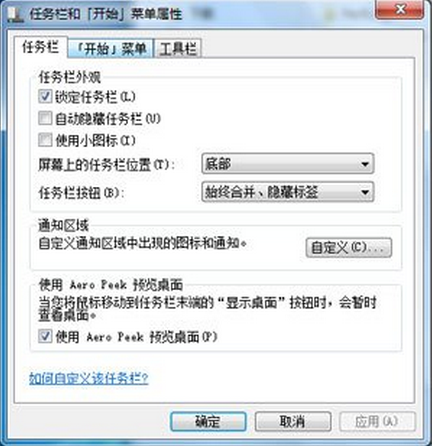Image resolution: width=432 pixels, height=446 pixels.
Task: Open the 如何自定义该任务栏? help link
Action: pyautogui.click(x=89, y=378)
